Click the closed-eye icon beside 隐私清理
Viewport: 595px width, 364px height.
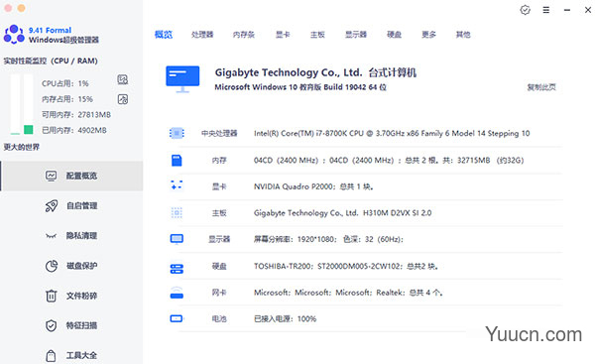click(52, 236)
